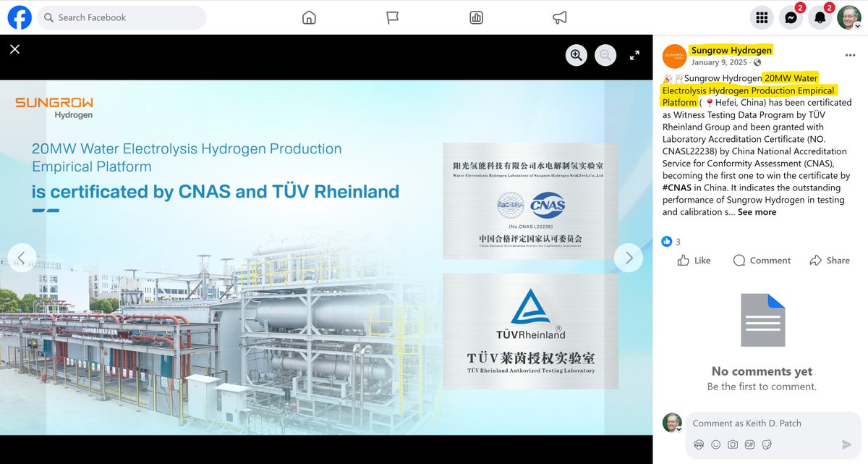Click the public audience globe icon
This screenshot has height=464, width=868.
pos(757,63)
